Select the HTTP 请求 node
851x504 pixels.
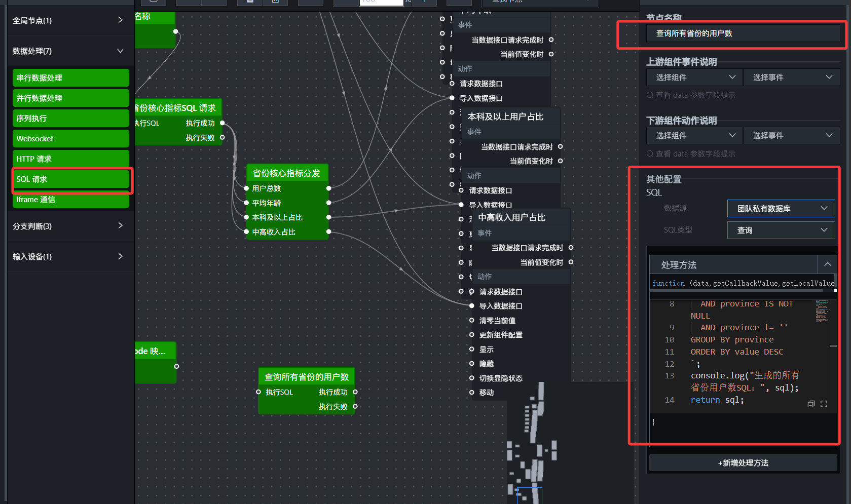pos(71,159)
